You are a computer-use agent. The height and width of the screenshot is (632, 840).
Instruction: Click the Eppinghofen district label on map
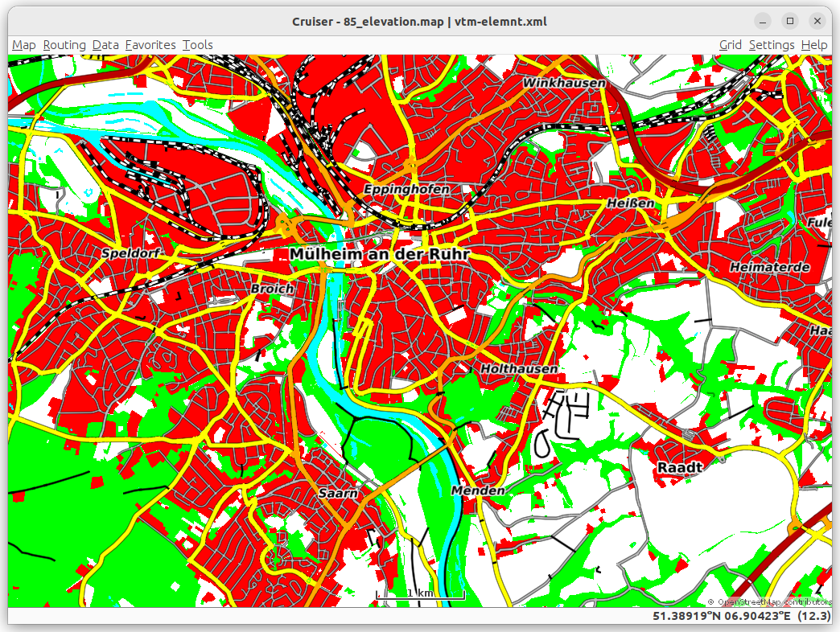tap(406, 189)
